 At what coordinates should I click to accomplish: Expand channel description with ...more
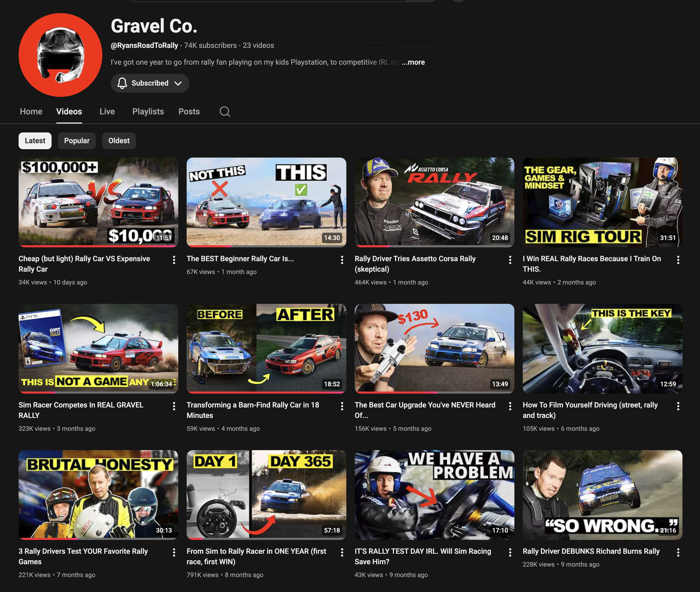click(413, 62)
